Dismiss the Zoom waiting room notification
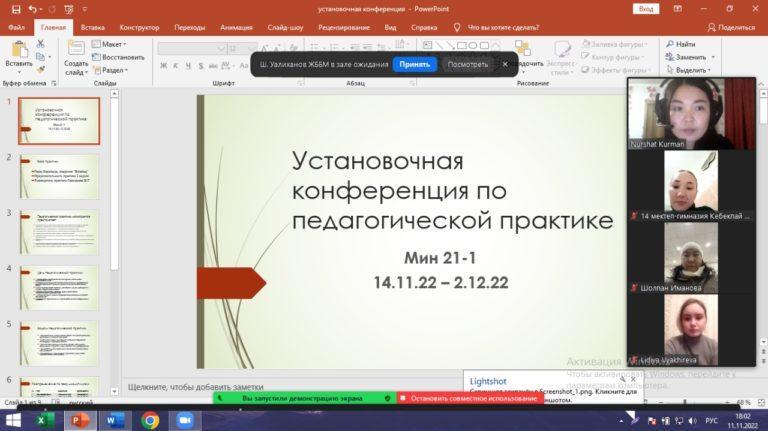The height and width of the screenshot is (431, 768). point(505,64)
